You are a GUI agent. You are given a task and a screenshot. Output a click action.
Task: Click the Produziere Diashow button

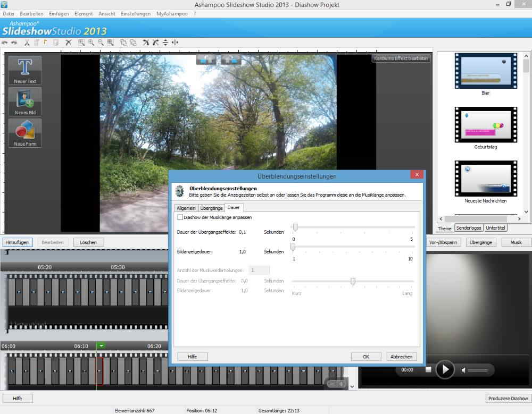[509, 398]
